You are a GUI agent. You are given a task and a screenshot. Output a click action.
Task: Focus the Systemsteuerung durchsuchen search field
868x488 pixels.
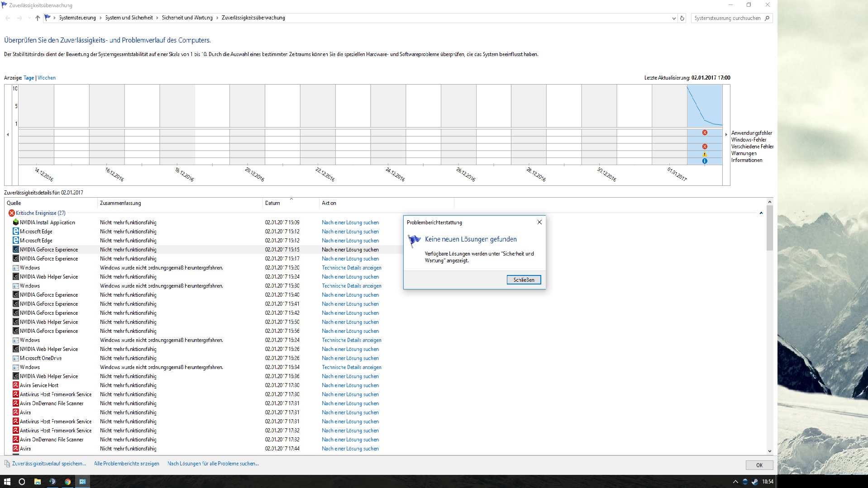pos(728,18)
